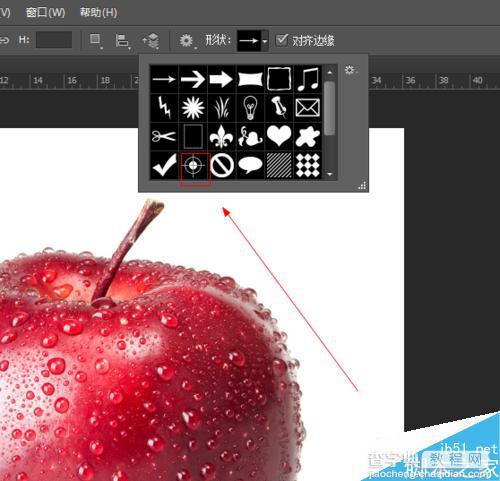Click the shape list scrollbar down arrow
This screenshot has width=500, height=481.
coord(330,174)
